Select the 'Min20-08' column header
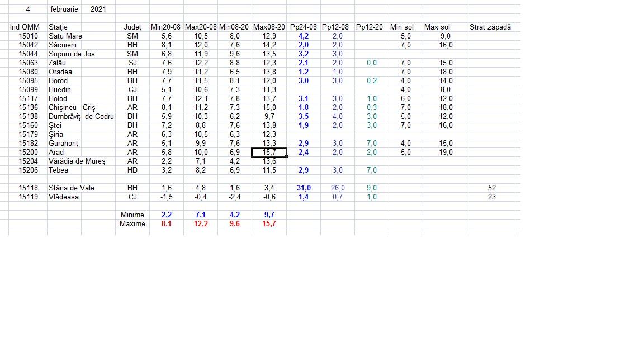The image size is (644, 362). click(166, 27)
